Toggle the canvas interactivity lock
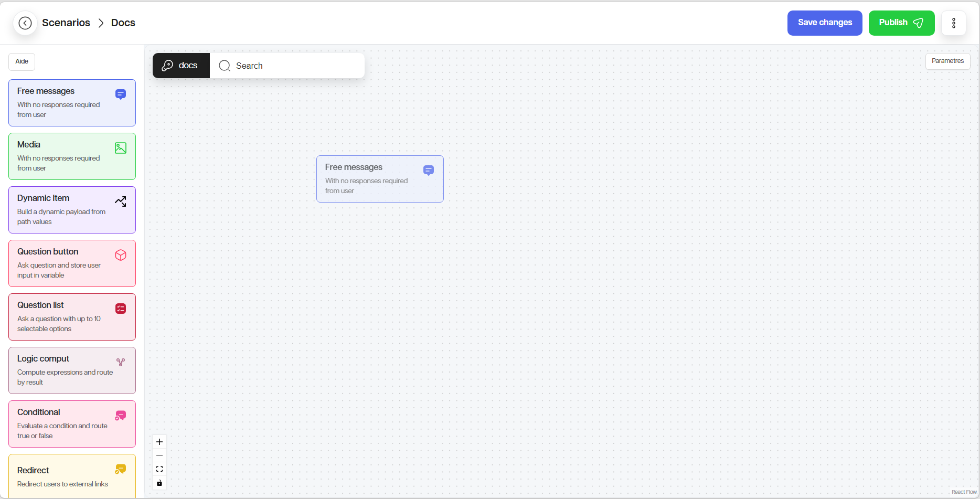980x499 pixels. coord(159,483)
